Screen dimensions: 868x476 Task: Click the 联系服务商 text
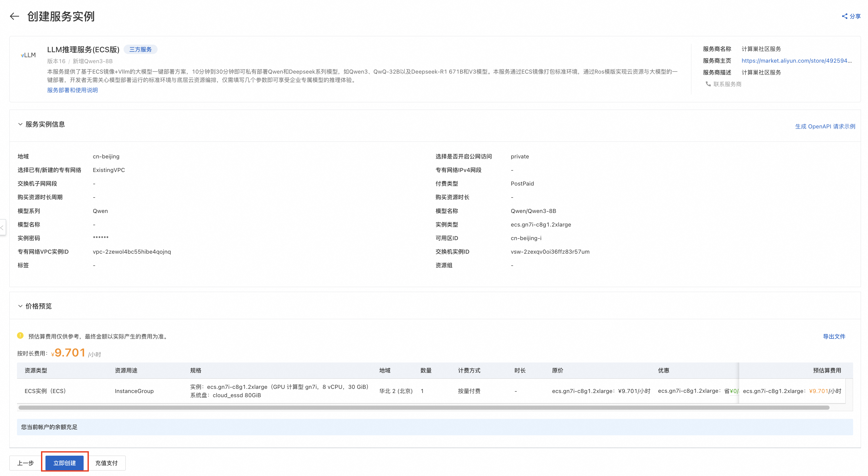727,84
